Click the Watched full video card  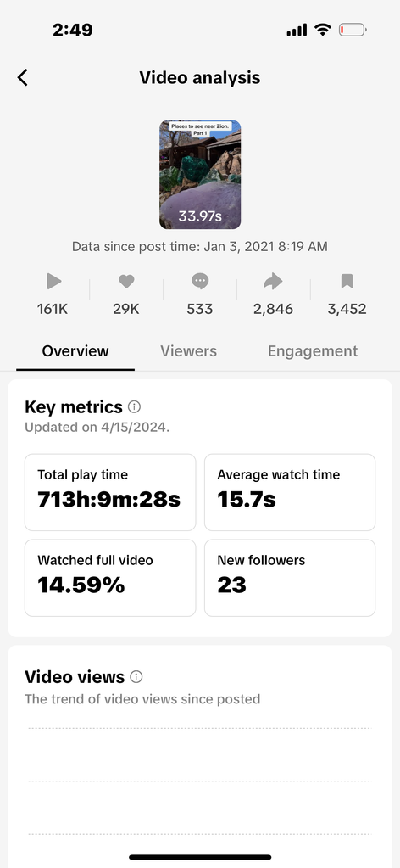tap(110, 578)
